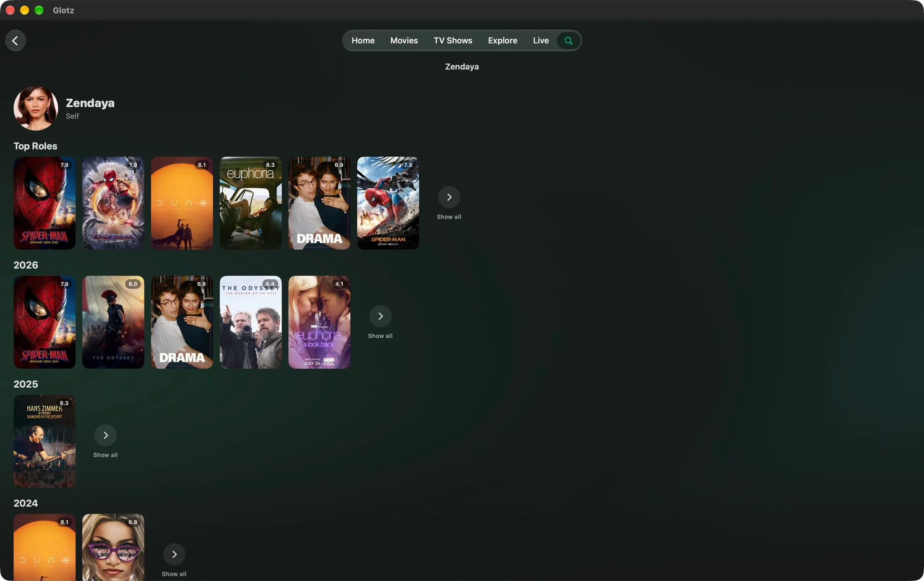Click the "2026" section heading
924x581 pixels.
coord(26,265)
